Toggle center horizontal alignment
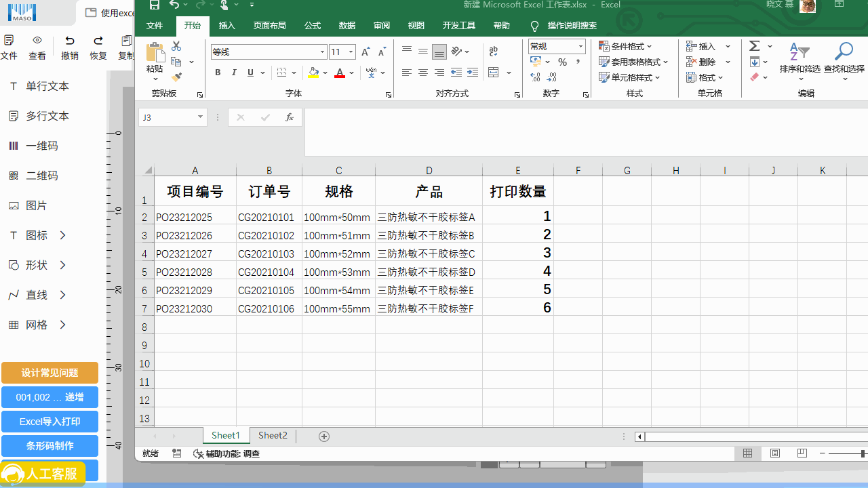 point(423,73)
